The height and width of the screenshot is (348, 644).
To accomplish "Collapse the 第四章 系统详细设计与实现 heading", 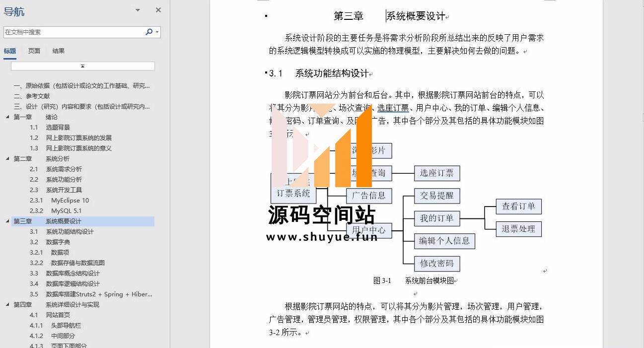I will (7, 305).
